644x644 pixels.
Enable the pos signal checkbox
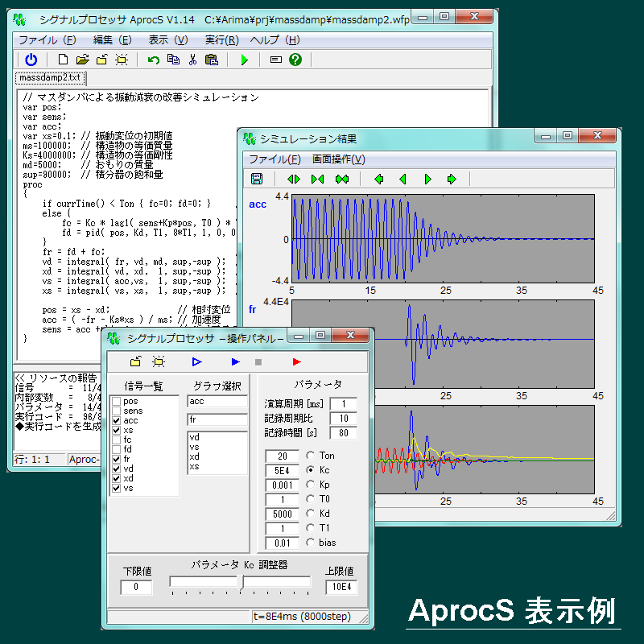117,401
